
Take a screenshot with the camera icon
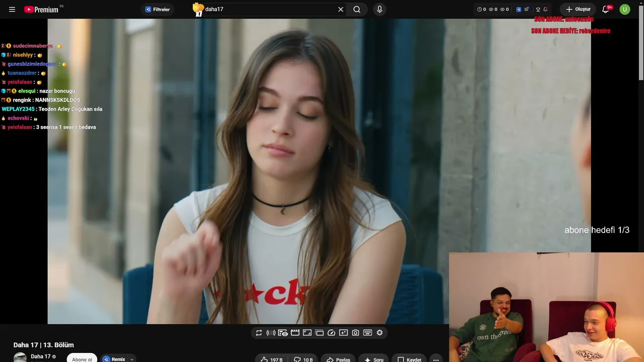(356, 333)
